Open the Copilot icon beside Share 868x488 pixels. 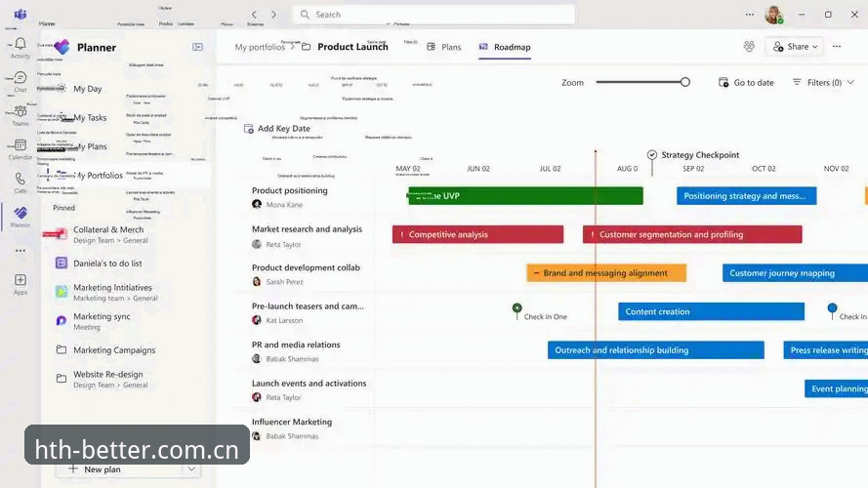749,47
